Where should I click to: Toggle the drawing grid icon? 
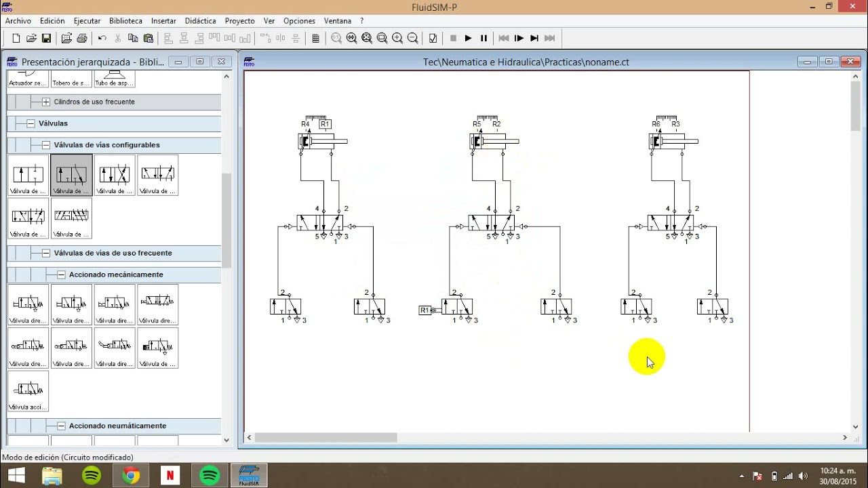pos(316,39)
